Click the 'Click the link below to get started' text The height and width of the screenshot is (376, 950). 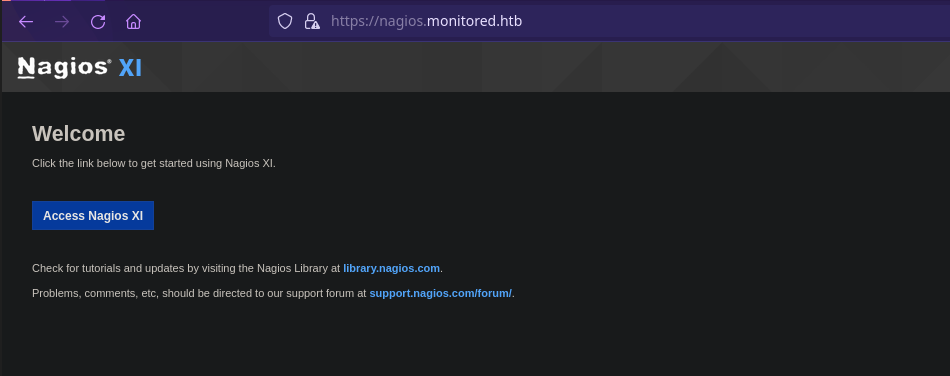tap(154, 163)
